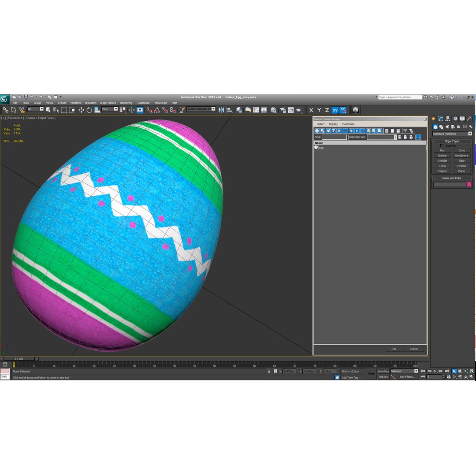Open the MAXScript menu
The image size is (476, 476).
click(x=160, y=103)
